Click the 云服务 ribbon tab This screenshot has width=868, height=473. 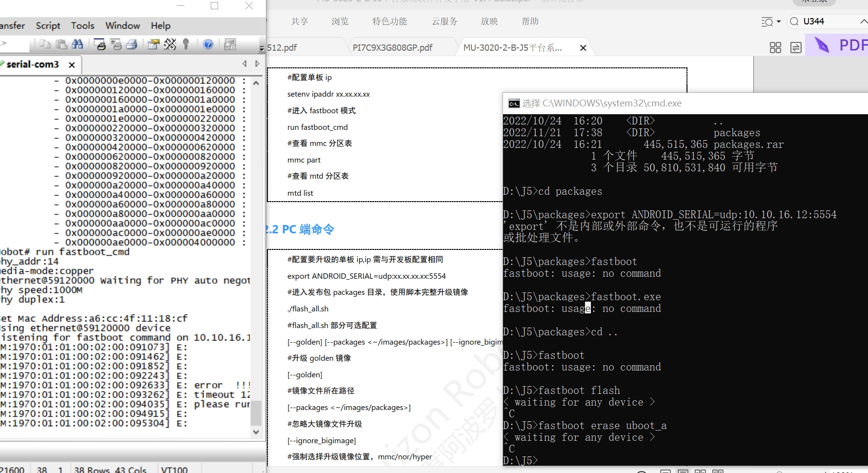click(x=444, y=21)
